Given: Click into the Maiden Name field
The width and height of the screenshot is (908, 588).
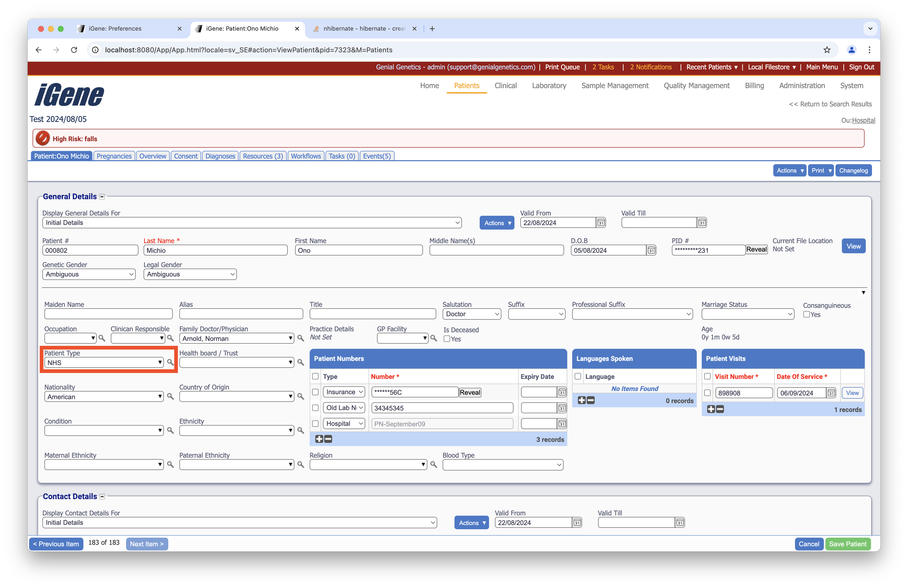Looking at the screenshot, I should click(108, 314).
